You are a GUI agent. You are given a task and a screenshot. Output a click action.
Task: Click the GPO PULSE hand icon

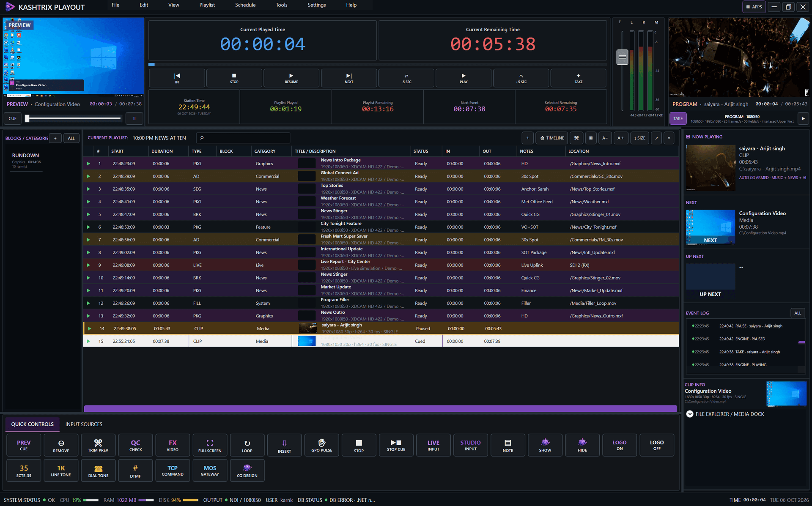click(x=321, y=445)
